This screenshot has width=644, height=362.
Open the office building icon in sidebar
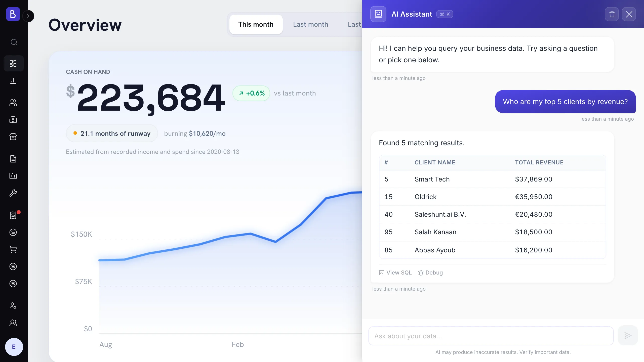[13, 120]
